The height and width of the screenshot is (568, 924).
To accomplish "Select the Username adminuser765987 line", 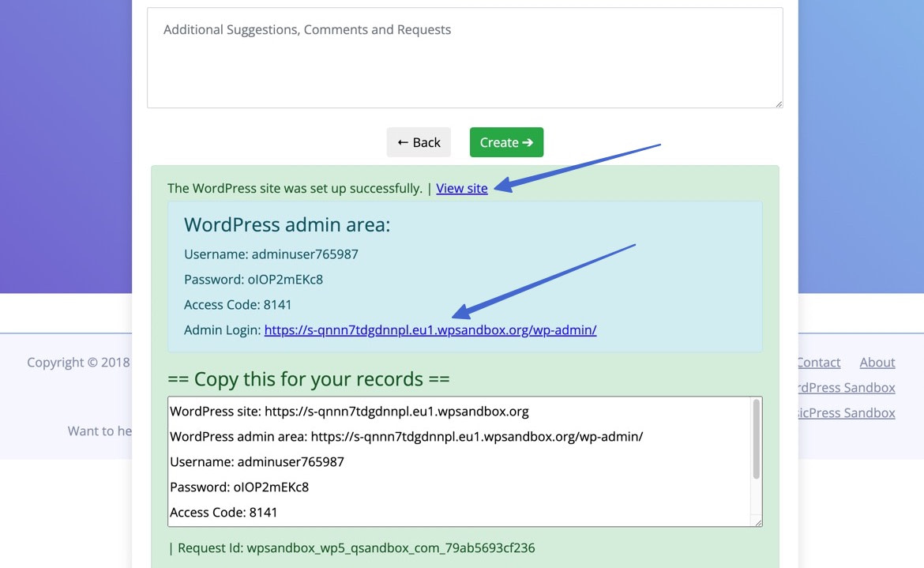I will pos(270,254).
